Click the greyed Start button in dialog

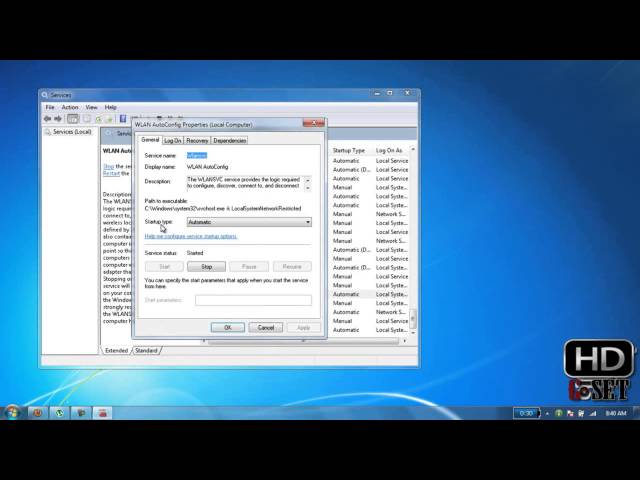164,267
